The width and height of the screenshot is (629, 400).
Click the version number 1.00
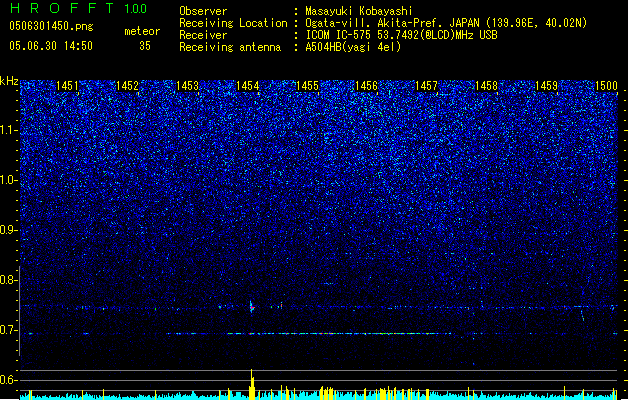click(135, 9)
